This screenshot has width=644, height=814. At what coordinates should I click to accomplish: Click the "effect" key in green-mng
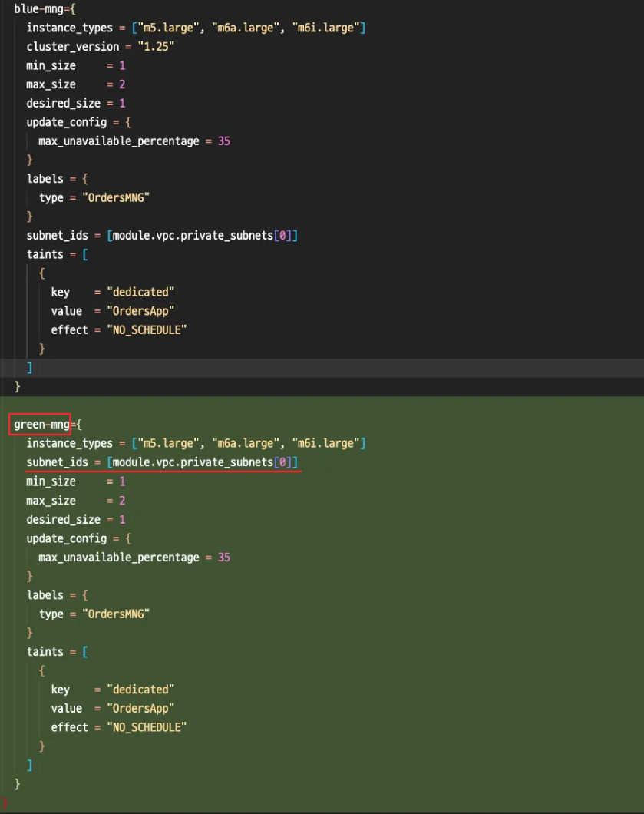[x=70, y=728]
